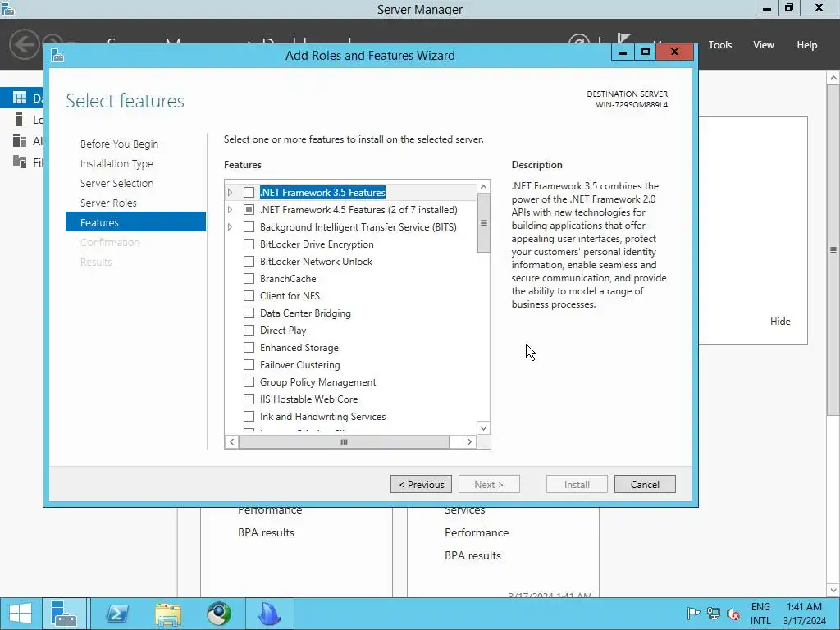Screen dimensions: 840x630
Task: Click Performance under the left dashboard tile
Action: [x=269, y=510]
